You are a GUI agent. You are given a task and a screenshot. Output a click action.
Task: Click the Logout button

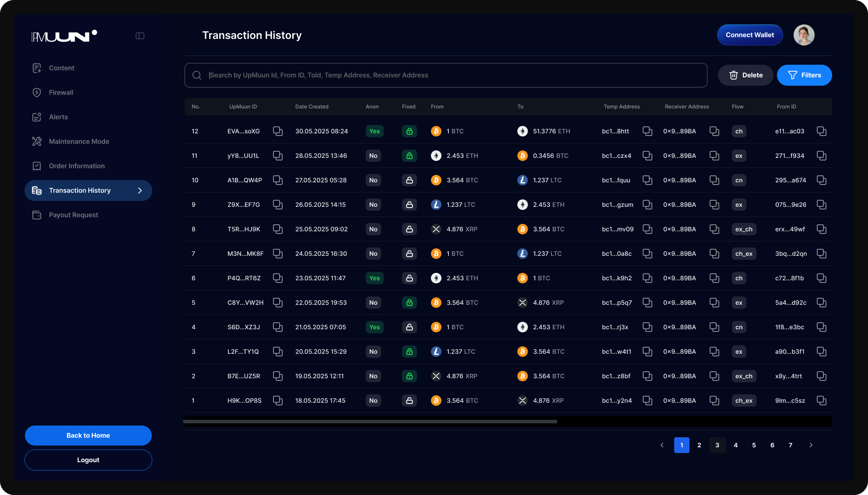point(88,460)
